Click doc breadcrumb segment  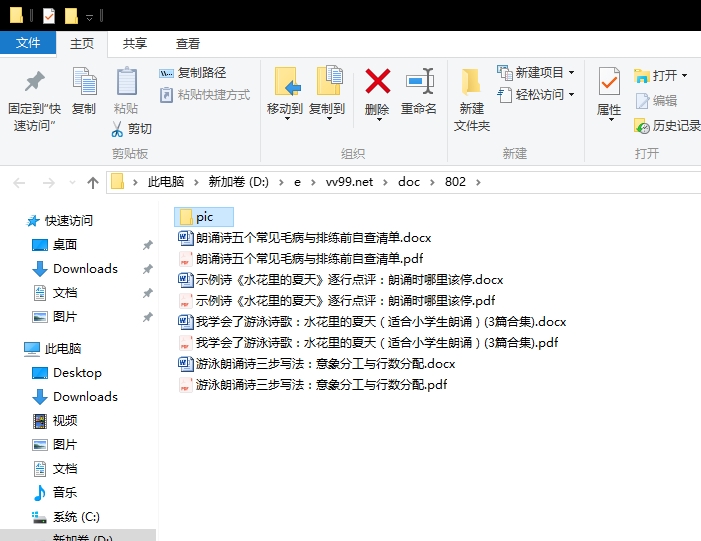tap(409, 182)
